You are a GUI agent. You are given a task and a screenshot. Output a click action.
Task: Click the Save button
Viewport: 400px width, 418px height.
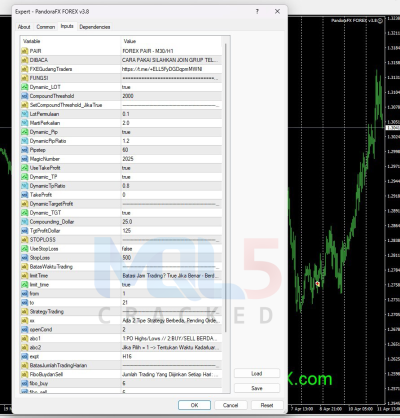tap(257, 388)
